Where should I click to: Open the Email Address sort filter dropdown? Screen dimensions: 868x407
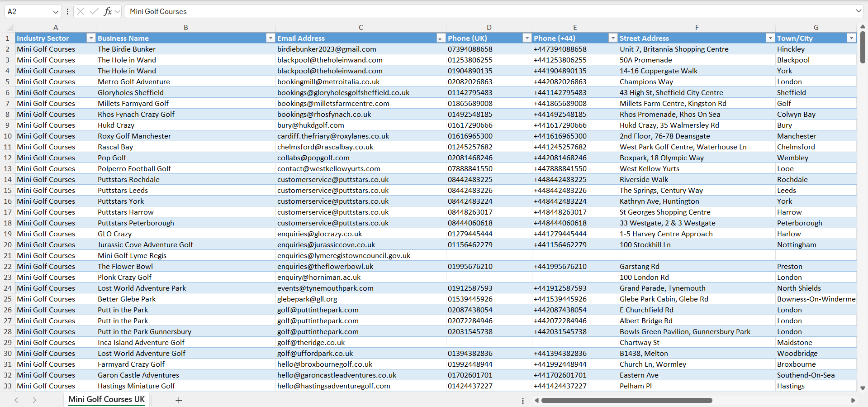tap(441, 38)
